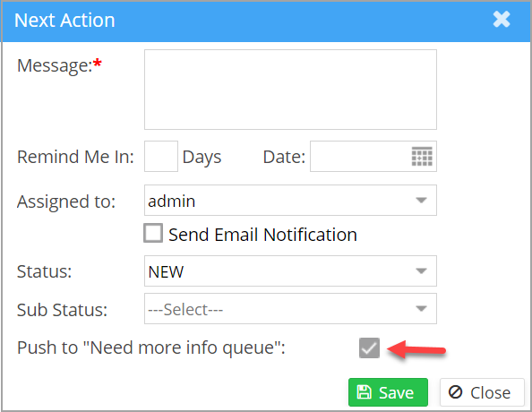This screenshot has height=412, width=532.
Task: Open the Sub Status ---Select--- combo box
Action: point(290,308)
